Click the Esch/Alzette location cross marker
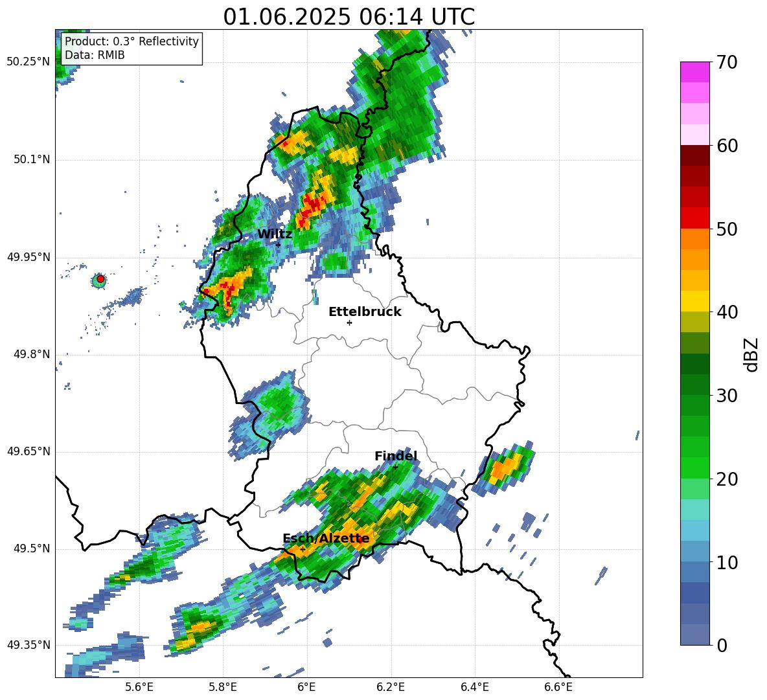 [303, 549]
